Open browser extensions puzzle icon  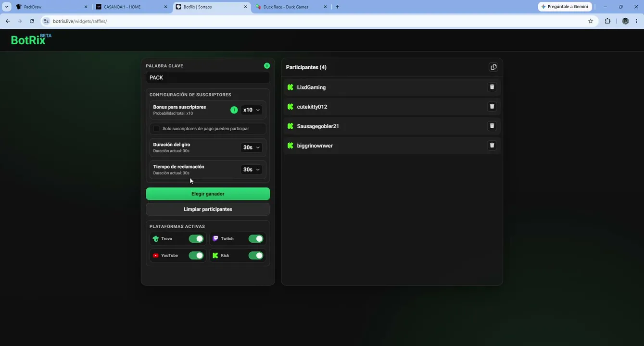pyautogui.click(x=607, y=21)
